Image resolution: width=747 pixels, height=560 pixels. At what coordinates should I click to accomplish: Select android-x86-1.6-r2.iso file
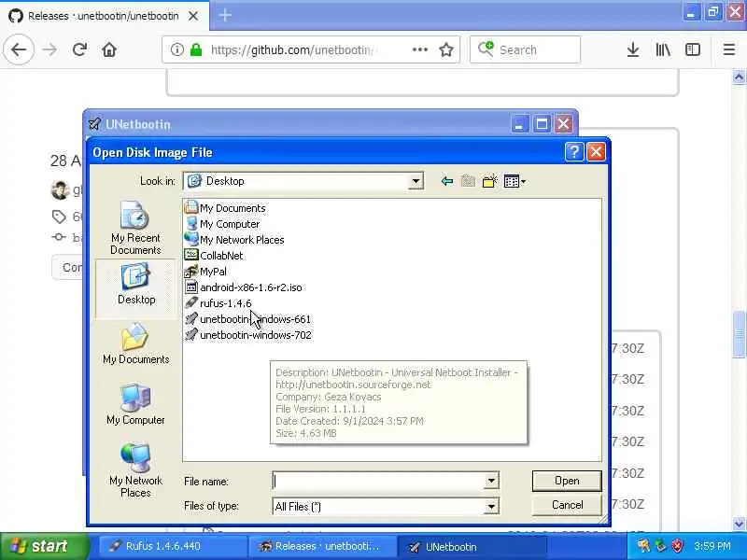[x=244, y=287]
